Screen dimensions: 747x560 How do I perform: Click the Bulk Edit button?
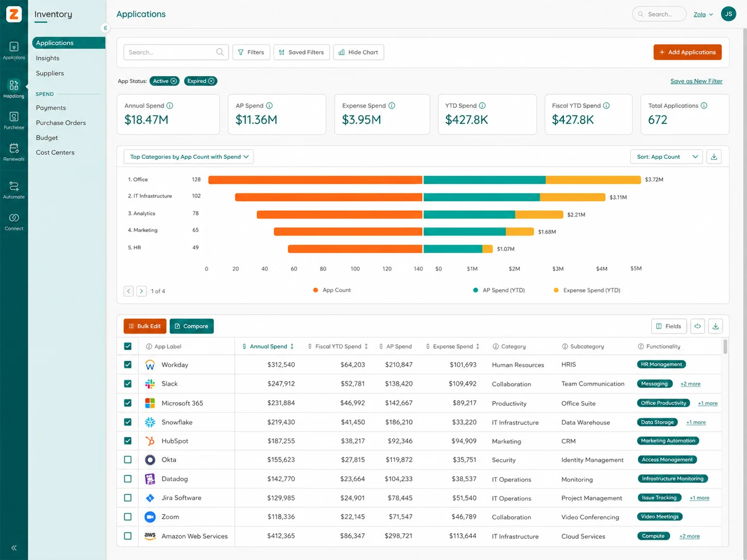pos(145,326)
